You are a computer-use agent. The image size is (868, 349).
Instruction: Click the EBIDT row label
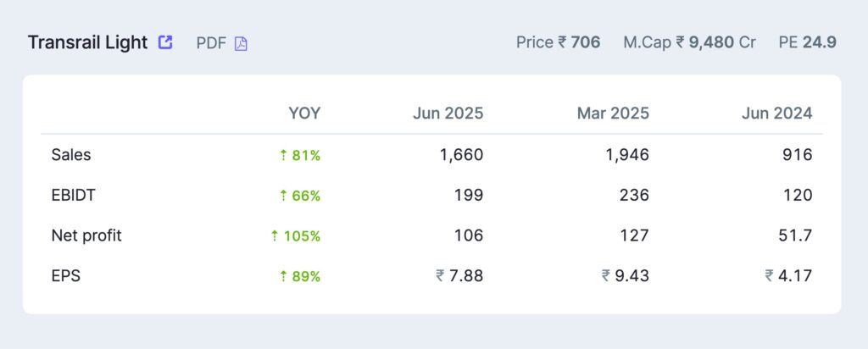tap(74, 196)
